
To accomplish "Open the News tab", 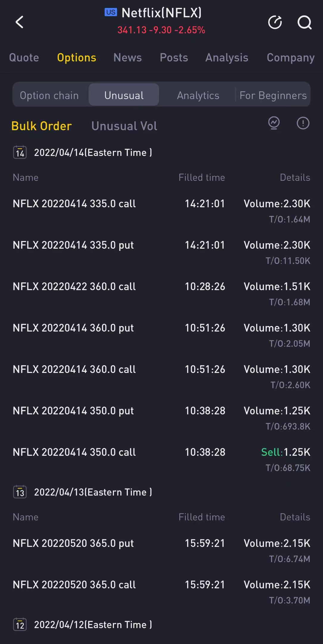I will [128, 57].
